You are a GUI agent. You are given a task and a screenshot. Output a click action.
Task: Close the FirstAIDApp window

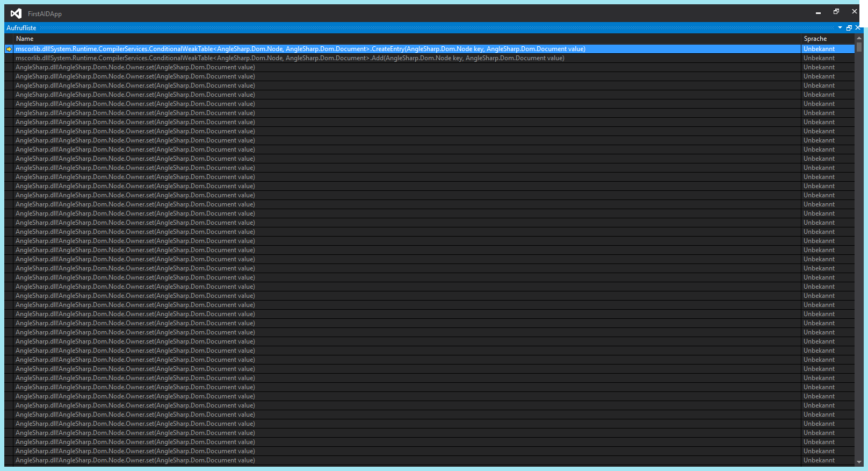[x=855, y=11]
